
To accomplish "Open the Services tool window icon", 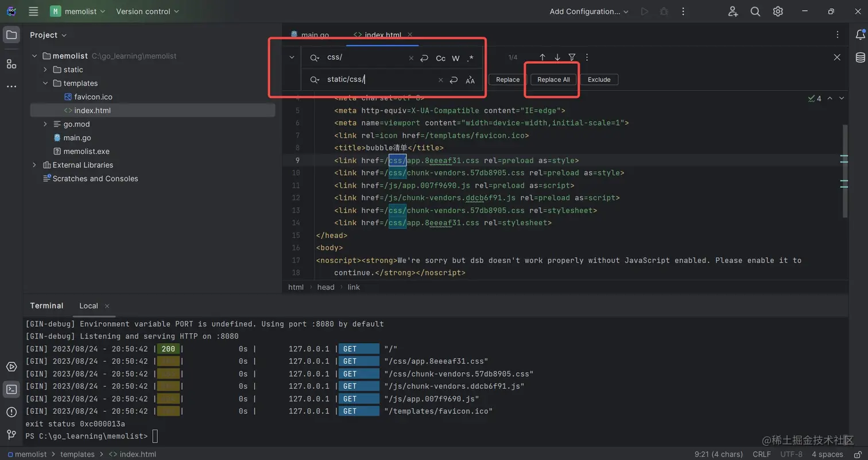I will 11,367.
